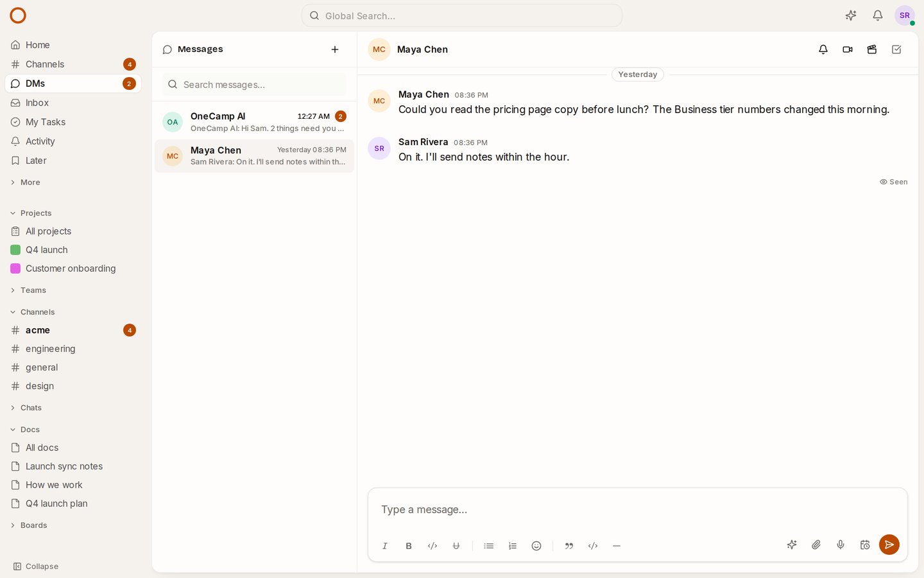Open global notifications bell in the top bar
Viewport: 924px width, 578px height.
[x=878, y=15]
